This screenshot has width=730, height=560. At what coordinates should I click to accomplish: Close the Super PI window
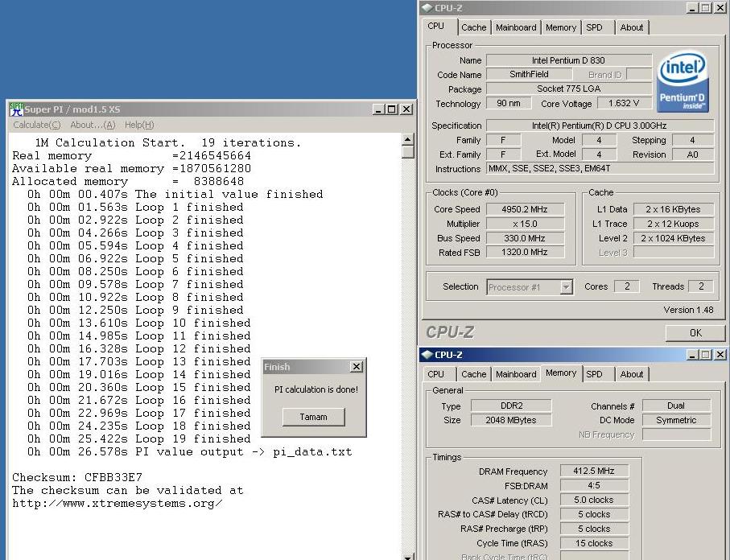point(406,109)
